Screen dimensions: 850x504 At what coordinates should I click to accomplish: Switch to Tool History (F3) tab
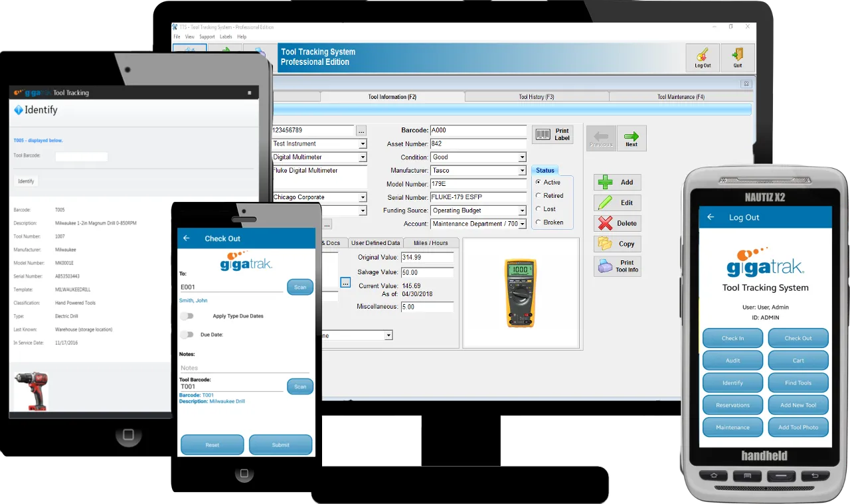(537, 97)
